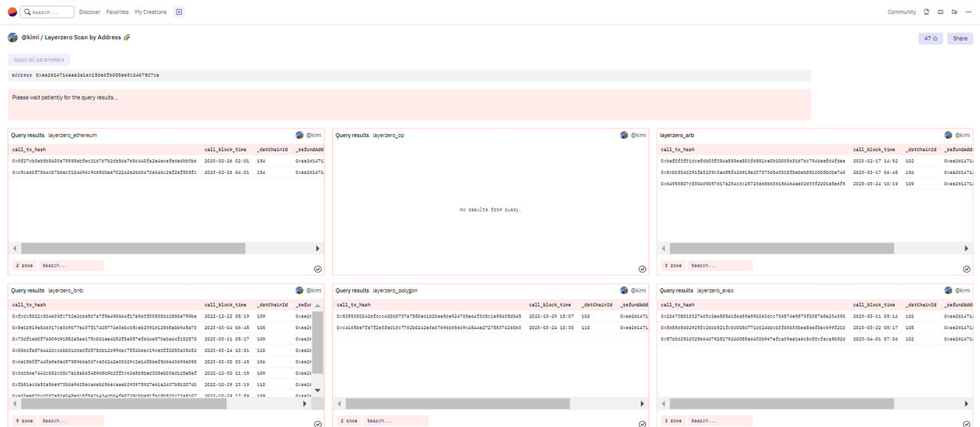Viewport: 980px width, 427px height.
Task: Click the checkmark status icon in layerzero_arb panel
Action: pyautogui.click(x=967, y=269)
